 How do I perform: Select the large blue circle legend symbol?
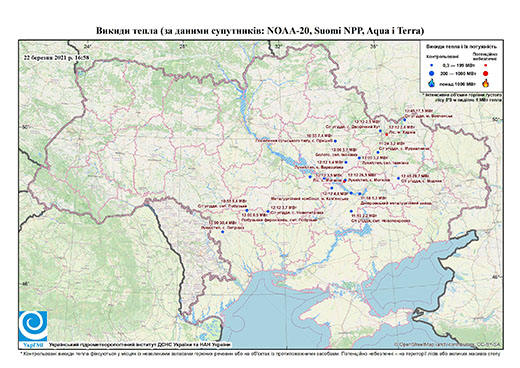432,73
